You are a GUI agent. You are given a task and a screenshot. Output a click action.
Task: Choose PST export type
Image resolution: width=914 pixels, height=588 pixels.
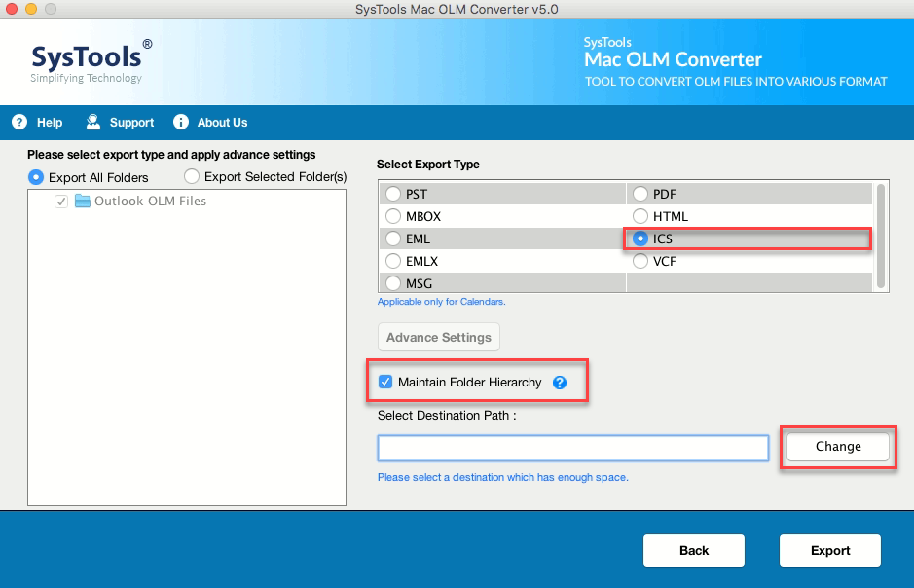[x=393, y=194]
